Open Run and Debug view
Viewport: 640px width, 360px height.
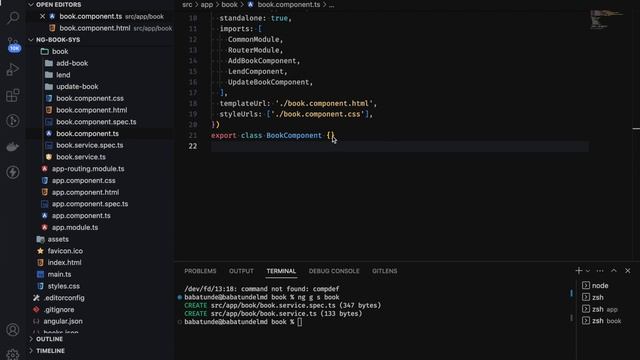[x=13, y=70]
